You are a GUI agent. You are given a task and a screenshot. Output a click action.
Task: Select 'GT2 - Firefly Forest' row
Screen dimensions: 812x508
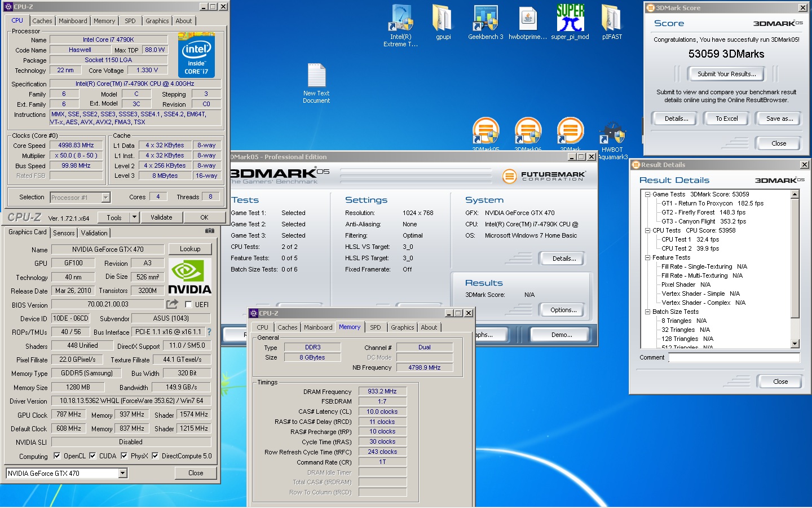703,212
